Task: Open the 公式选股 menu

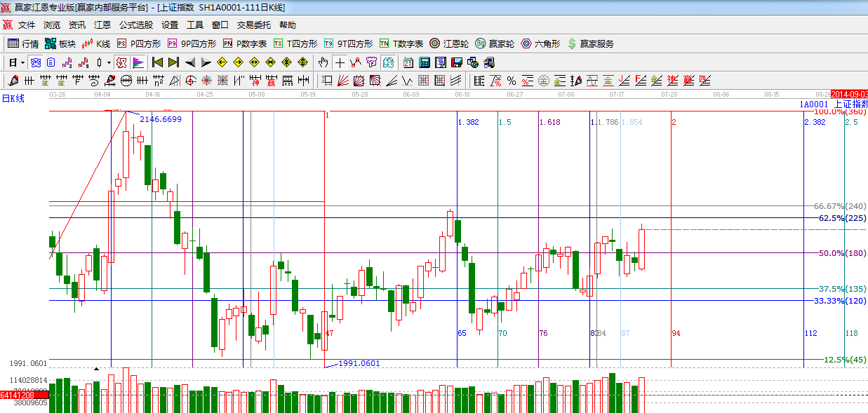Action: (135, 25)
